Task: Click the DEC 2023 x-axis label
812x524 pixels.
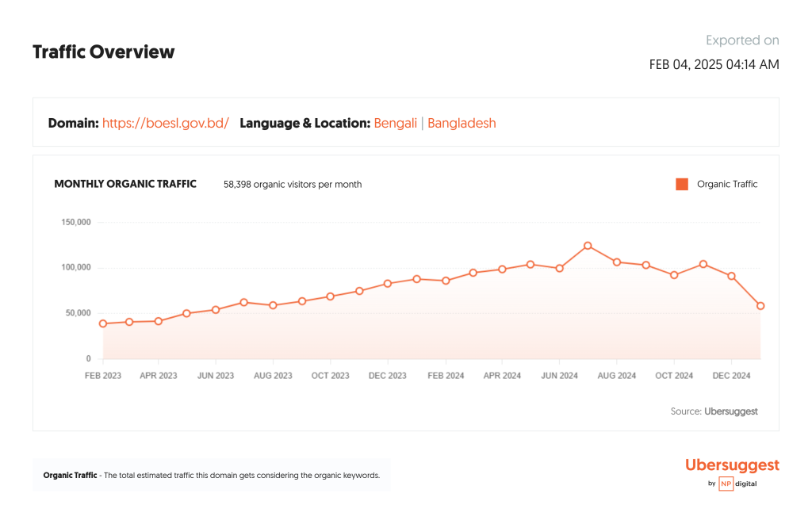Action: [x=387, y=376]
